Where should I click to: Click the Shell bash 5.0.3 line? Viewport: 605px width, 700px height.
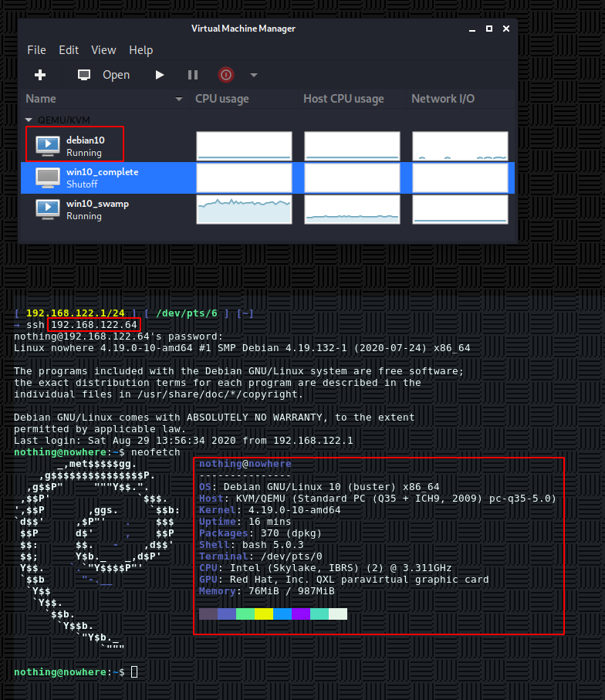point(252,545)
